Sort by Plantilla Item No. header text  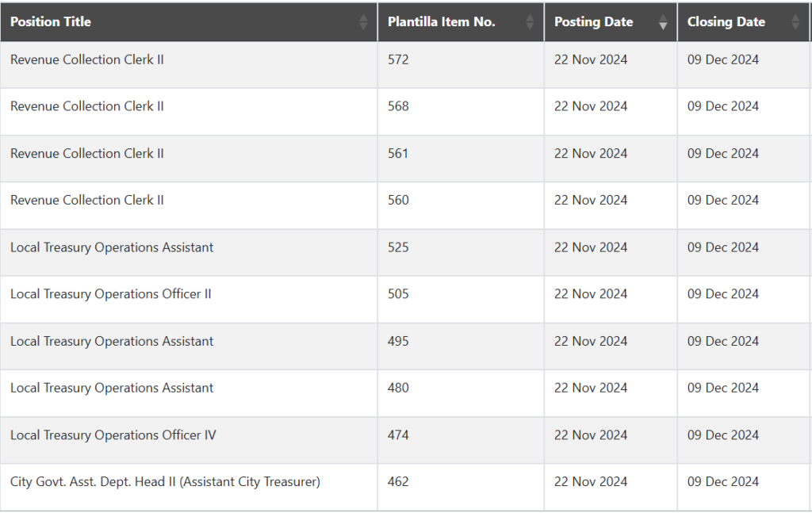(x=442, y=22)
